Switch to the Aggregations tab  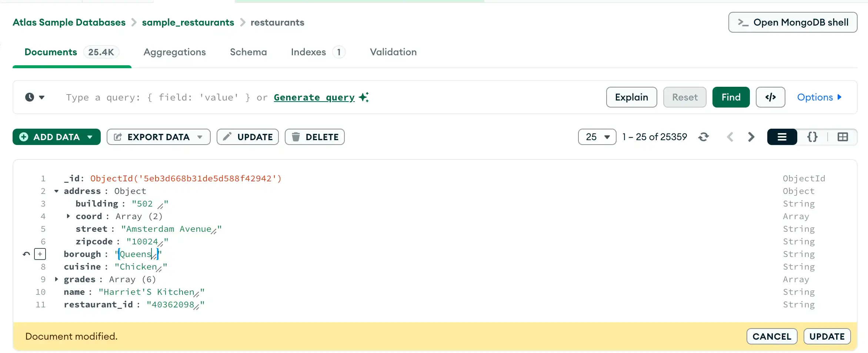pos(175,52)
